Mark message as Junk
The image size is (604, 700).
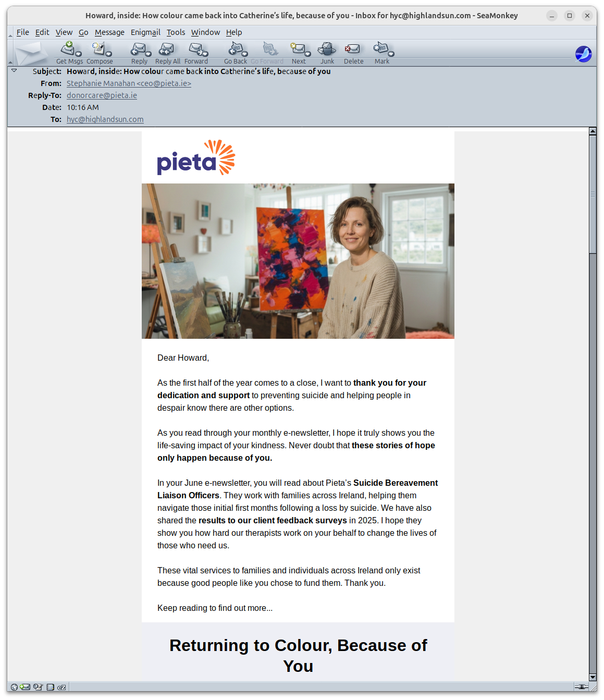tap(327, 53)
